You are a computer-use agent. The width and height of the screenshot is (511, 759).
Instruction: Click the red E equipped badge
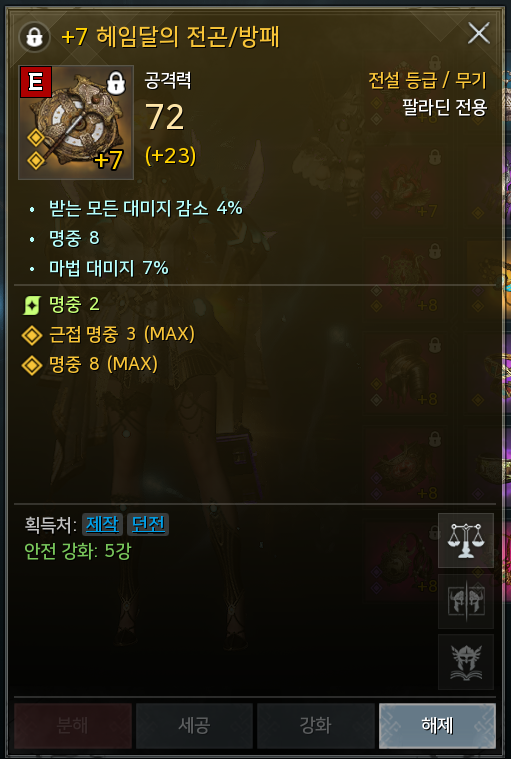point(36,82)
